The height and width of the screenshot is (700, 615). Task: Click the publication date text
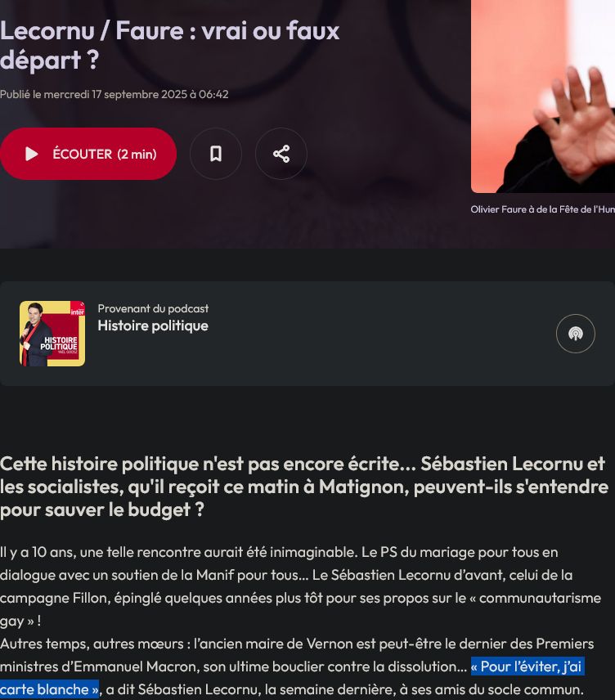click(x=114, y=94)
